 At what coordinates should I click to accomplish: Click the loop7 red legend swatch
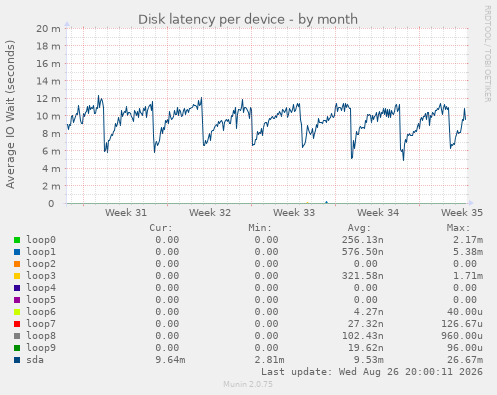17,324
